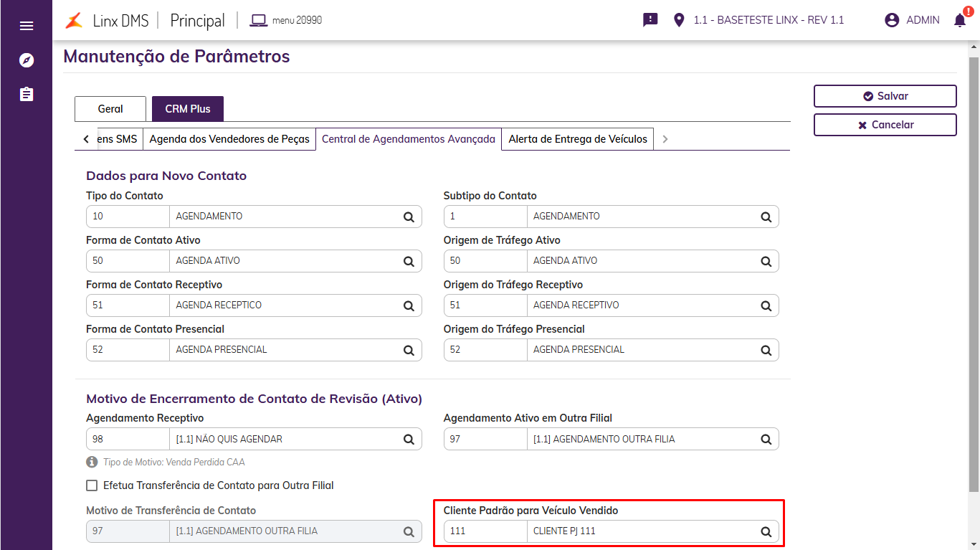Click the menu 20990 monitor icon
This screenshot has width=980, height=550.
[259, 20]
